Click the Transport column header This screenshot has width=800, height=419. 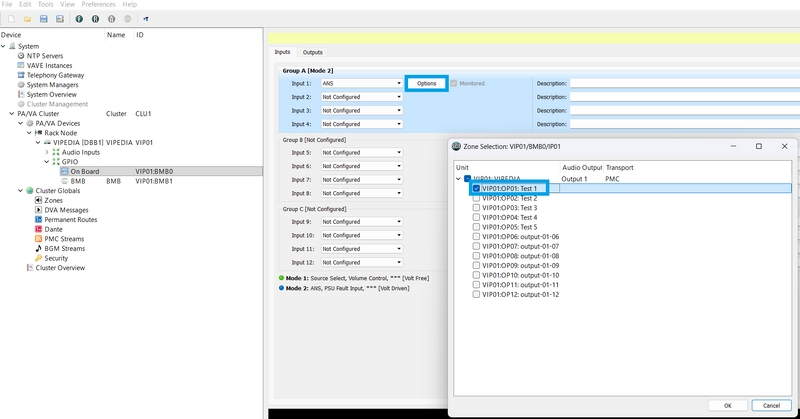click(620, 167)
